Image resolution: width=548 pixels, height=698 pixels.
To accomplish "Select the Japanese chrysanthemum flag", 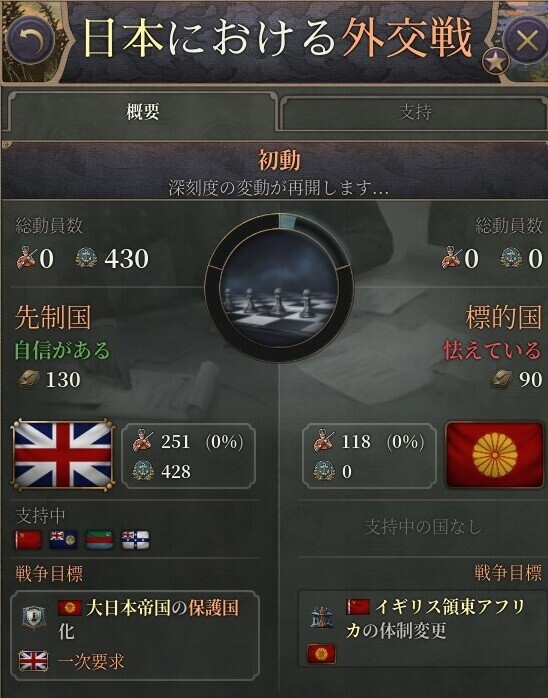I will (494, 455).
